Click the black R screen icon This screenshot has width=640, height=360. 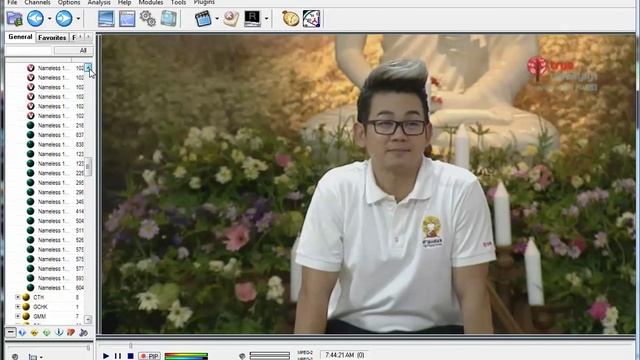[252, 19]
